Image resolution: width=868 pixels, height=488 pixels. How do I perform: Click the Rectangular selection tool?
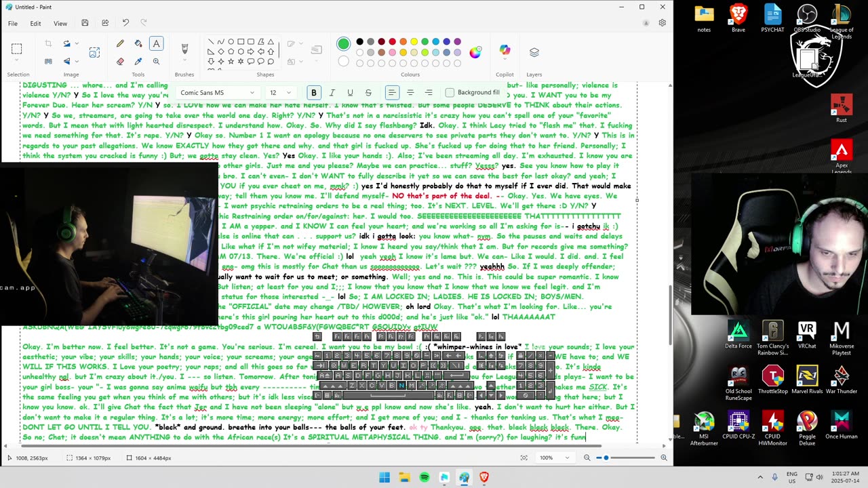(17, 49)
